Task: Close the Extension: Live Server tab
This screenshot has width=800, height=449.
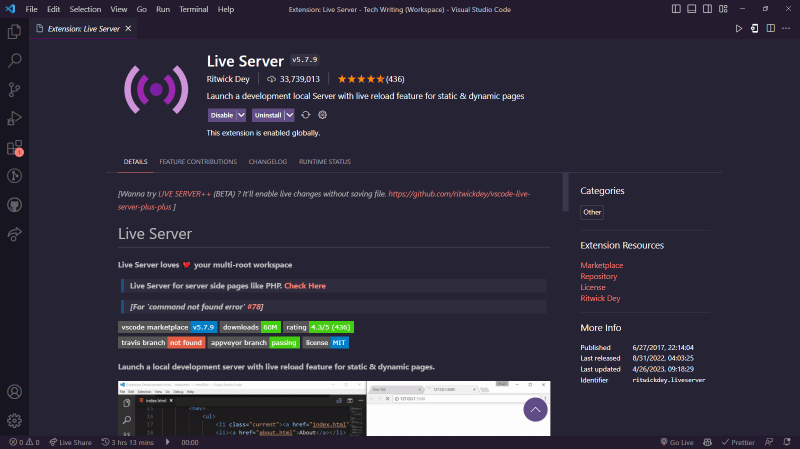Action: coord(129,29)
